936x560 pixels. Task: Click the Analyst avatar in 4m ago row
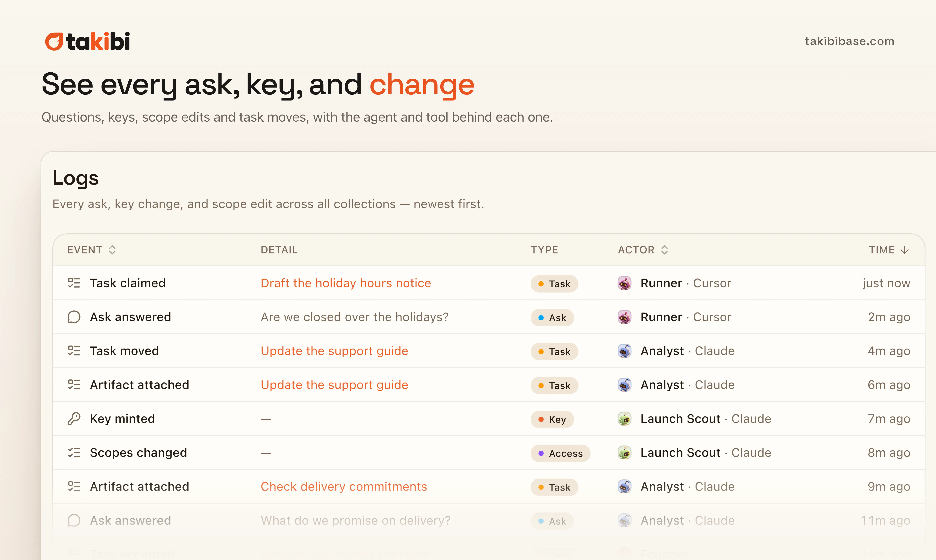click(x=625, y=351)
